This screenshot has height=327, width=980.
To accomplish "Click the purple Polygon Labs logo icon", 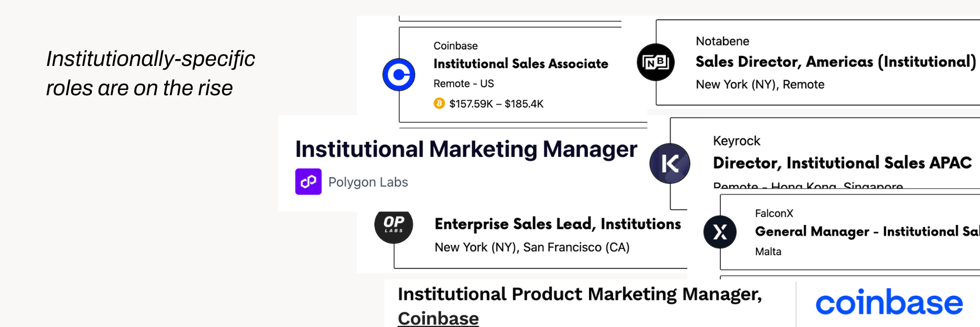I will coord(308,182).
